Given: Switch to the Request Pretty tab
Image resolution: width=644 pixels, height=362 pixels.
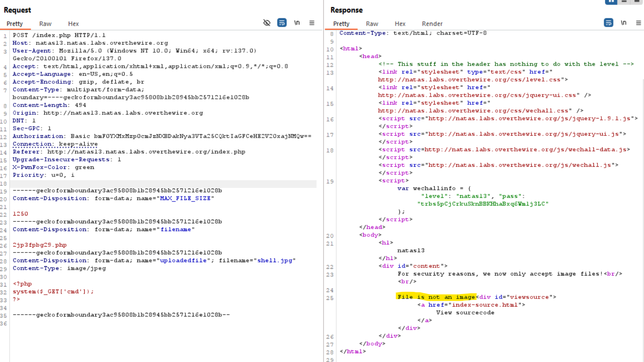Looking at the screenshot, I should [15, 24].
